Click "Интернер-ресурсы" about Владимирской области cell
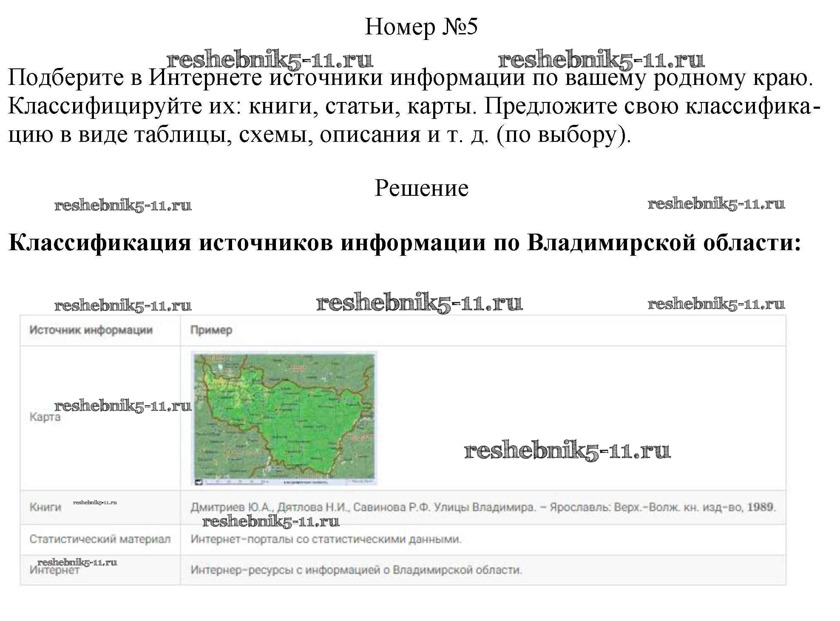 pyautogui.click(x=356, y=570)
